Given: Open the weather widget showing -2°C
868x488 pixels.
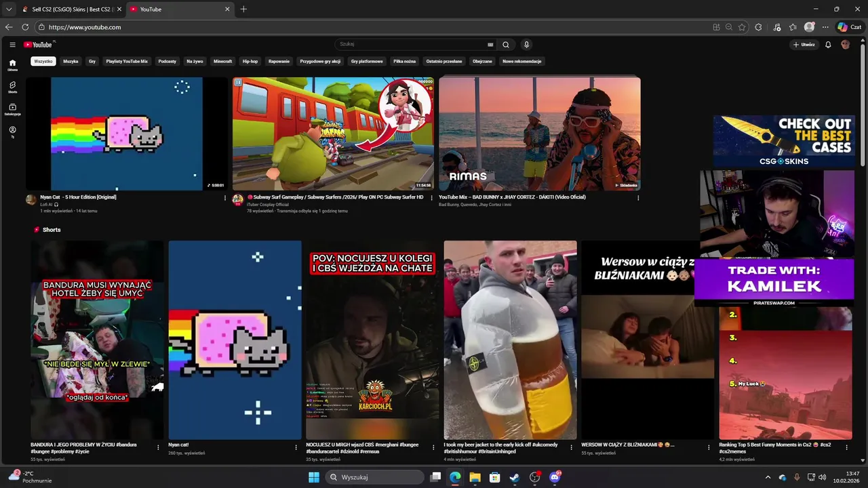Looking at the screenshot, I should click(x=31, y=477).
